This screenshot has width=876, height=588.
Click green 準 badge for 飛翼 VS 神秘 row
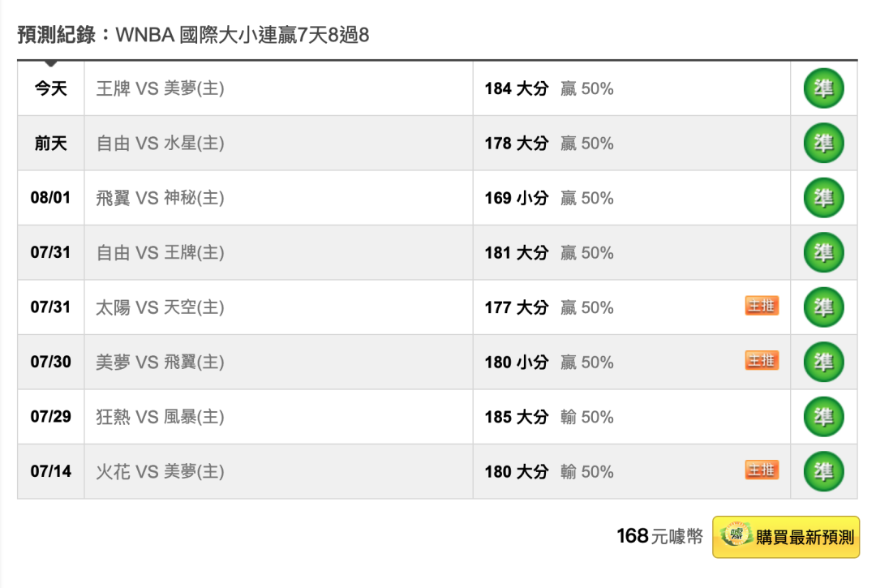click(x=823, y=198)
